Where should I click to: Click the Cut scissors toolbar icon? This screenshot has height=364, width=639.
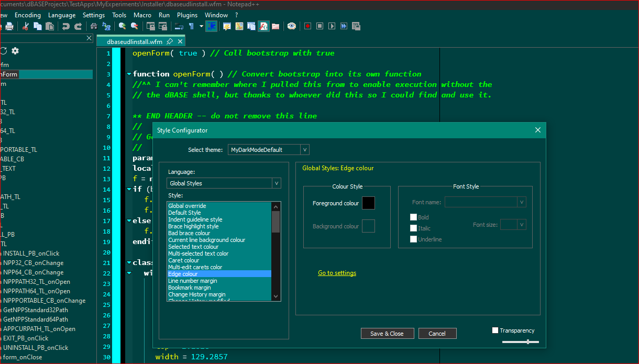click(x=25, y=26)
